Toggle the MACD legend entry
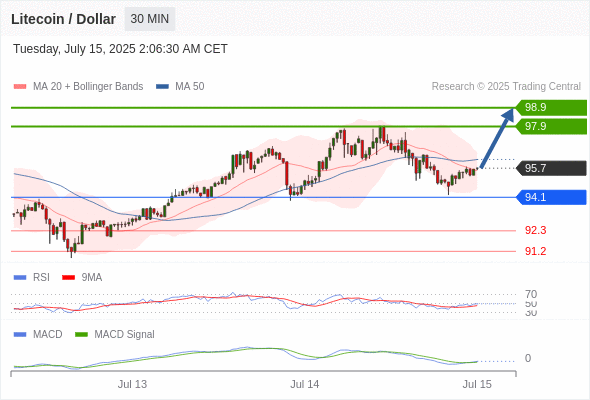Viewport: 590px width, 400px height. click(x=38, y=335)
